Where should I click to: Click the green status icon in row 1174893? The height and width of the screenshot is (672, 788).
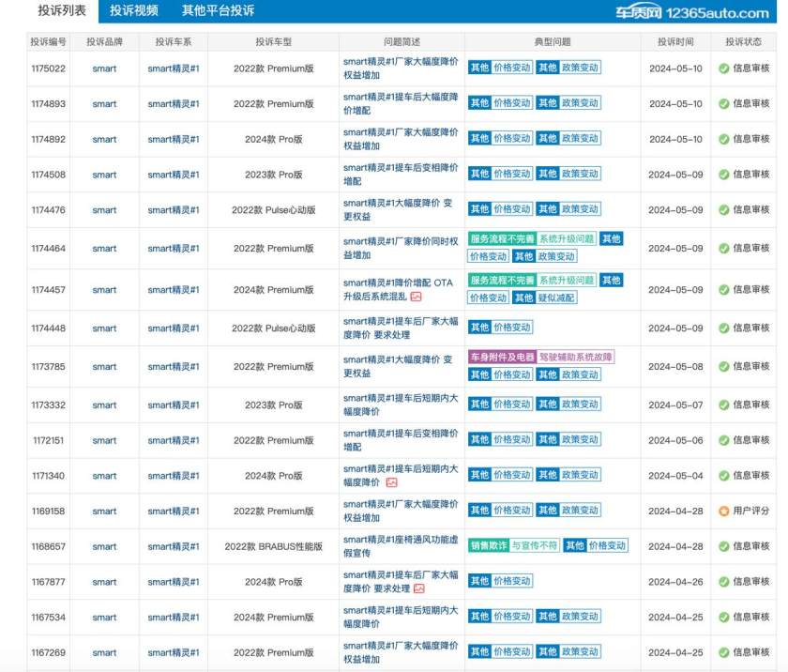(x=723, y=103)
